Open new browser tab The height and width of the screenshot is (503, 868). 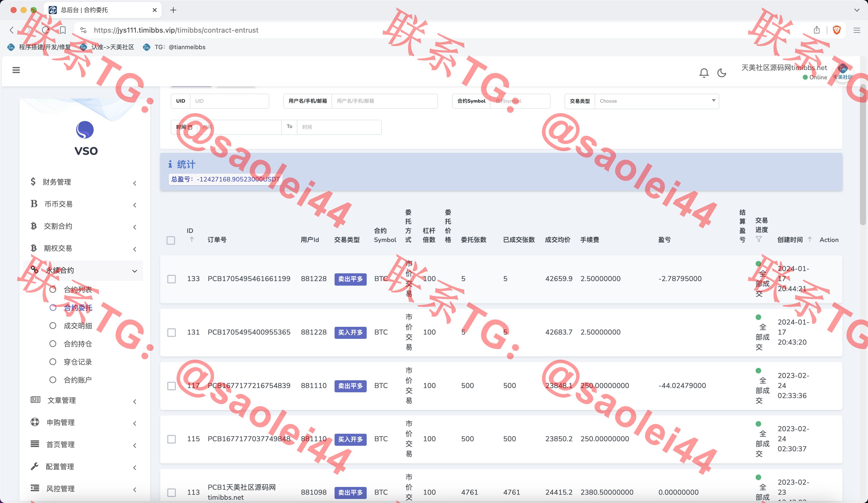click(x=173, y=10)
